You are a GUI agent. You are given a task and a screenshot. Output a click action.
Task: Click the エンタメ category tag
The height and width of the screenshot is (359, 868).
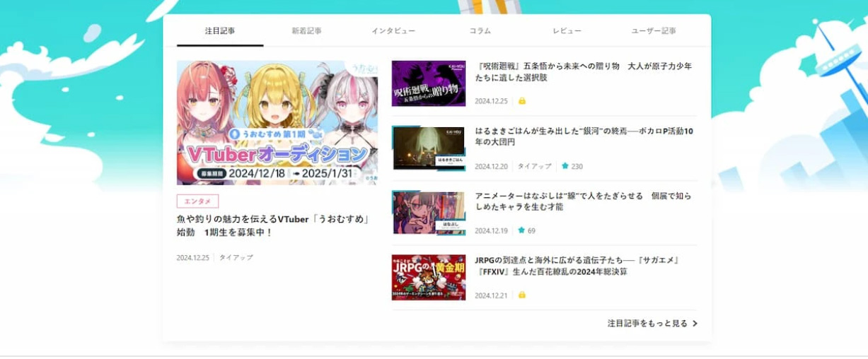point(197,201)
